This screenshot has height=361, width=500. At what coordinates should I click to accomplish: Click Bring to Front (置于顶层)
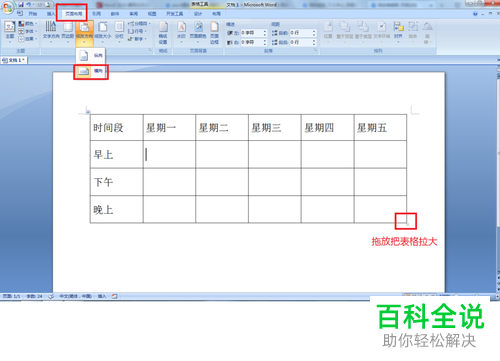coord(345,32)
